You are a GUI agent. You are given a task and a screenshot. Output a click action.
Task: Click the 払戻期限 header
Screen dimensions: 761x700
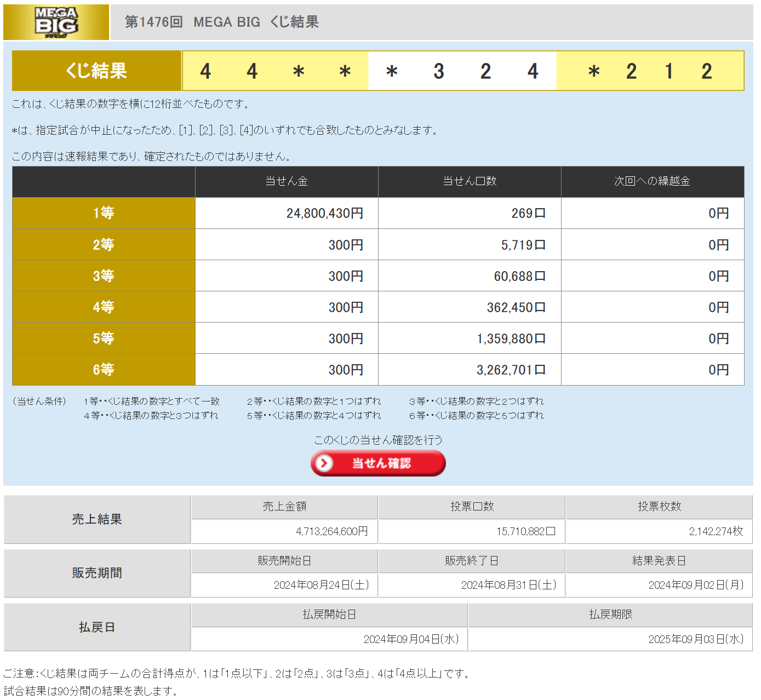pyautogui.click(x=611, y=615)
